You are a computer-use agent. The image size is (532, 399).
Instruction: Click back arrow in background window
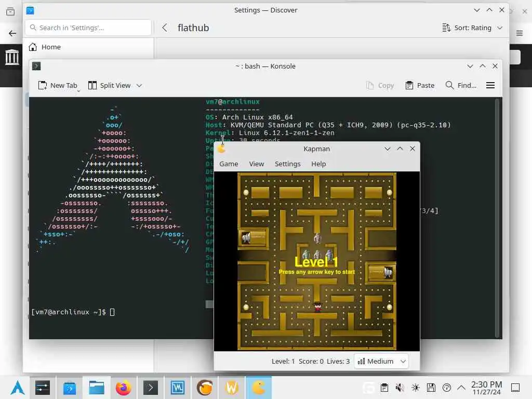click(x=12, y=33)
